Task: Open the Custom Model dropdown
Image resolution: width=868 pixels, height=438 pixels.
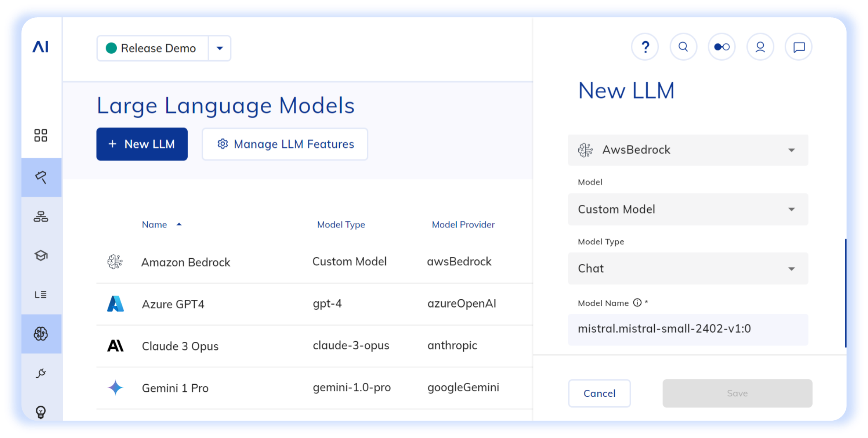Action: [688, 209]
